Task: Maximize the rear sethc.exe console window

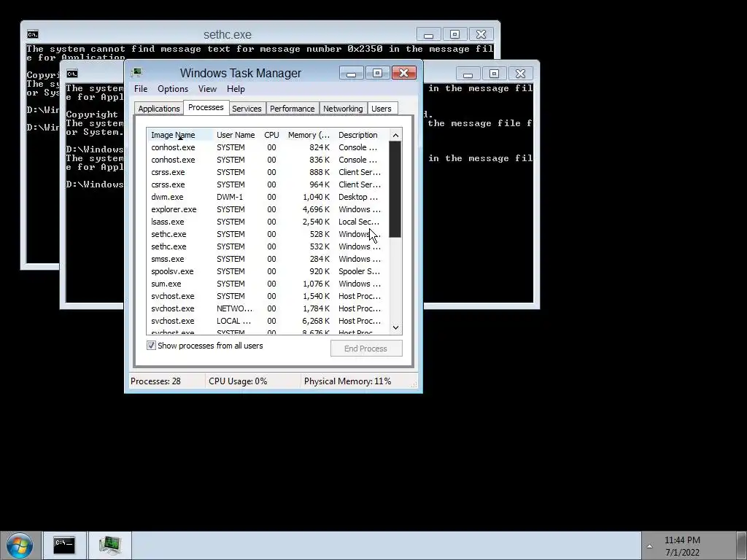Action: pos(455,34)
